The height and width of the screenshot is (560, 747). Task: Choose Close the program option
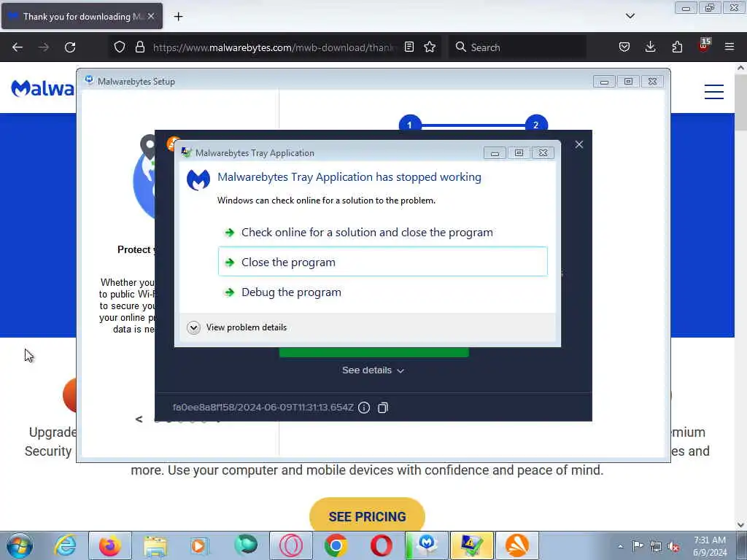tap(383, 262)
